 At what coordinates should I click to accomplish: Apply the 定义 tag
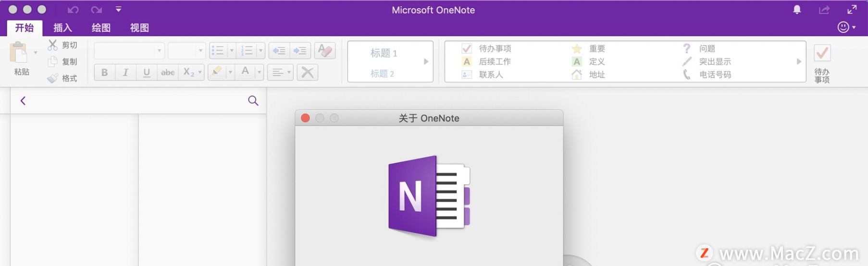(588, 61)
